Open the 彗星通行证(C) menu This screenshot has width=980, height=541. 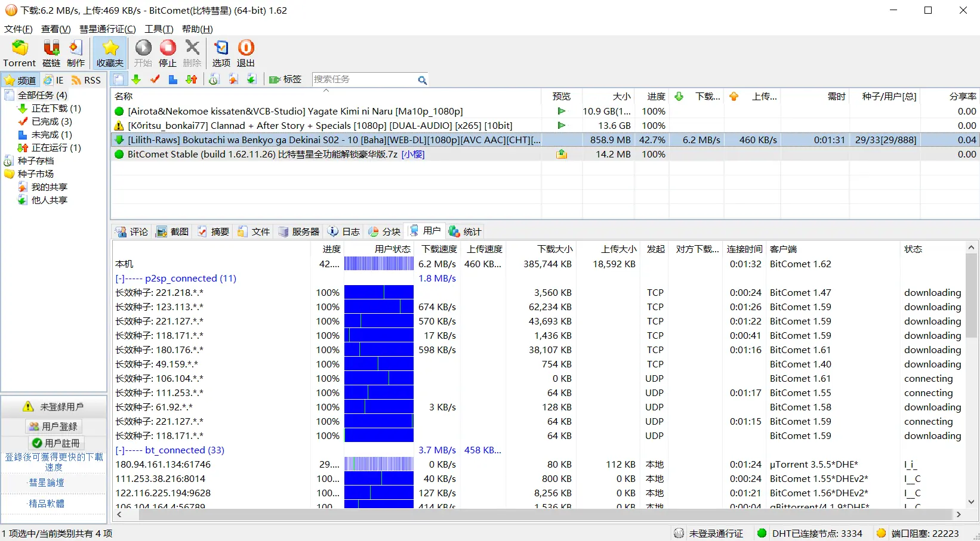pyautogui.click(x=107, y=29)
